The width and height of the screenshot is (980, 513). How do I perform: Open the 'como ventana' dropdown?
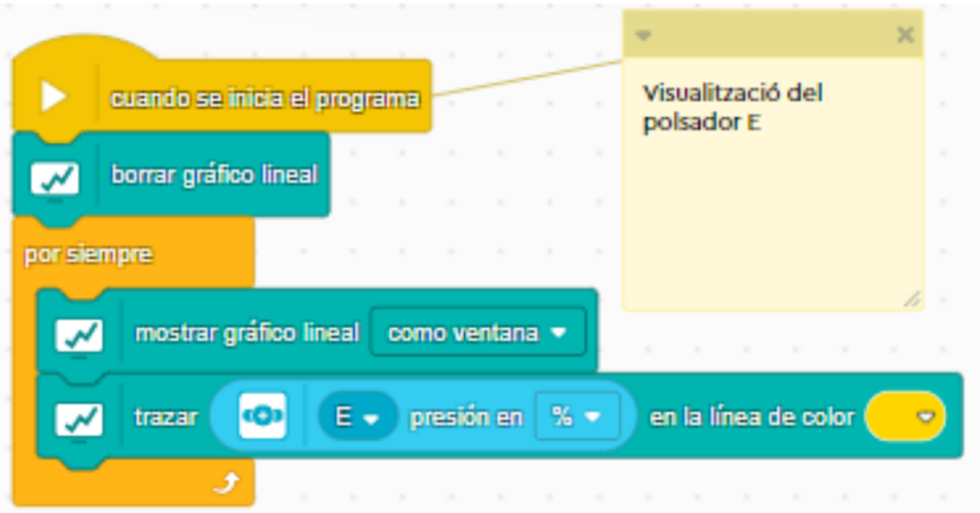pos(477,333)
